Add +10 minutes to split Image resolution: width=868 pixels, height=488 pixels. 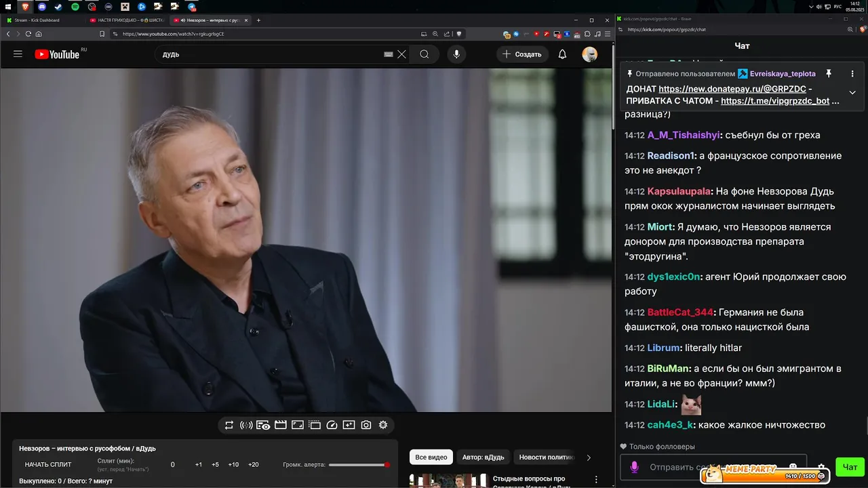[x=233, y=465]
